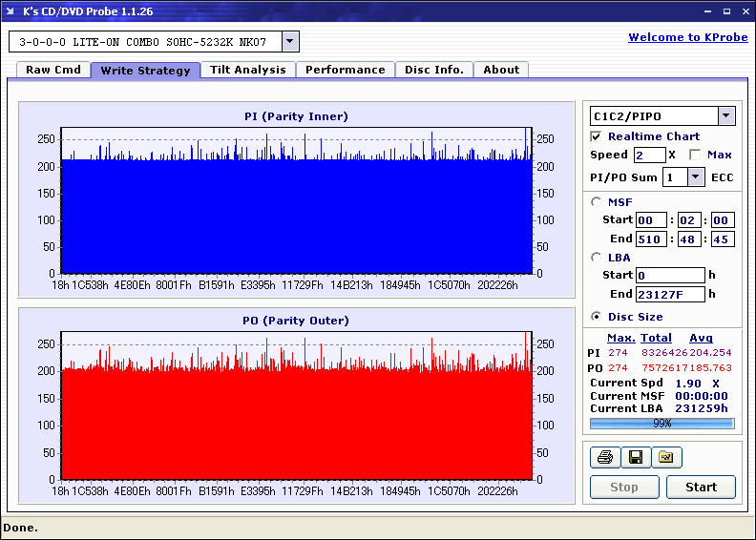Switch to the Raw Cmd tab
This screenshot has height=540, width=756.
coord(53,70)
